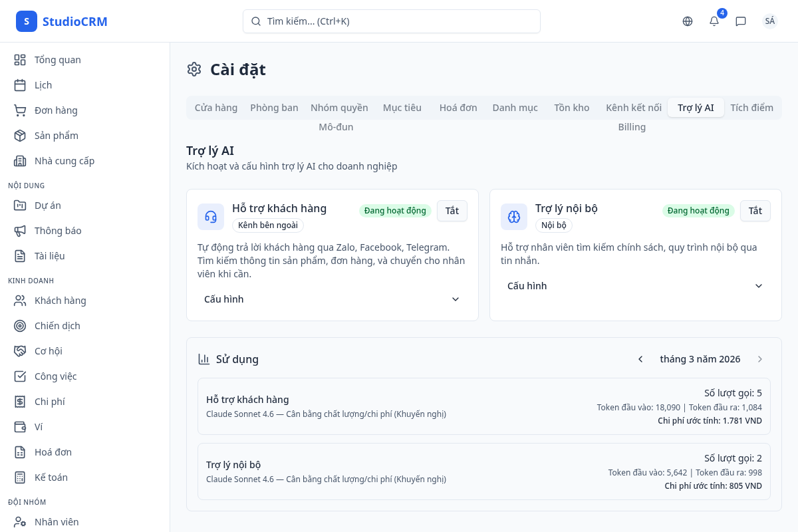This screenshot has height=532, width=798.
Task: Click the Tìm kiếm search field
Action: (x=391, y=21)
